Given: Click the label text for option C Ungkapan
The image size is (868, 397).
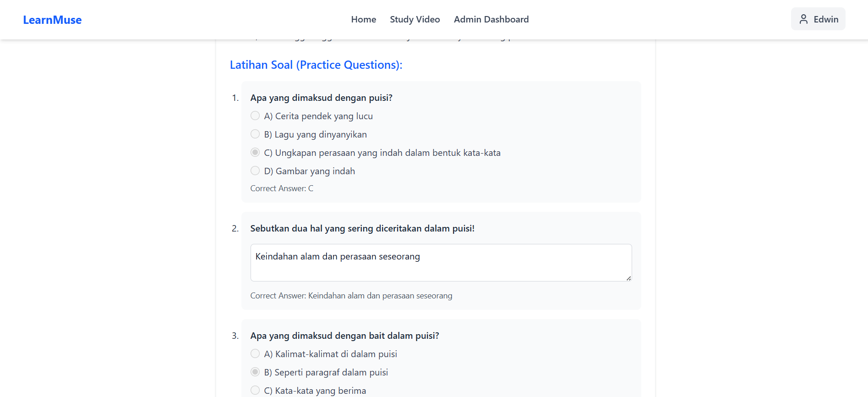Looking at the screenshot, I should pyautogui.click(x=387, y=153).
